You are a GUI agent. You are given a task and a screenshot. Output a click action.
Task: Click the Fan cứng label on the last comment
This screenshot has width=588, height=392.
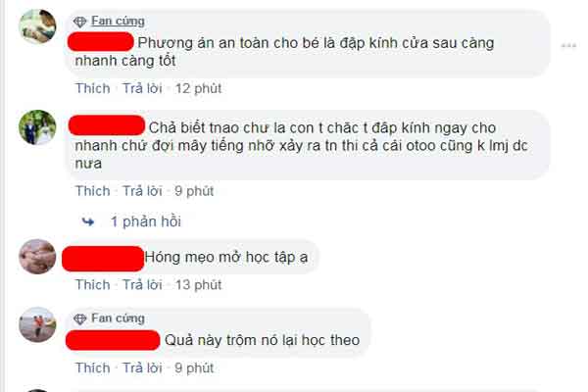click(118, 318)
